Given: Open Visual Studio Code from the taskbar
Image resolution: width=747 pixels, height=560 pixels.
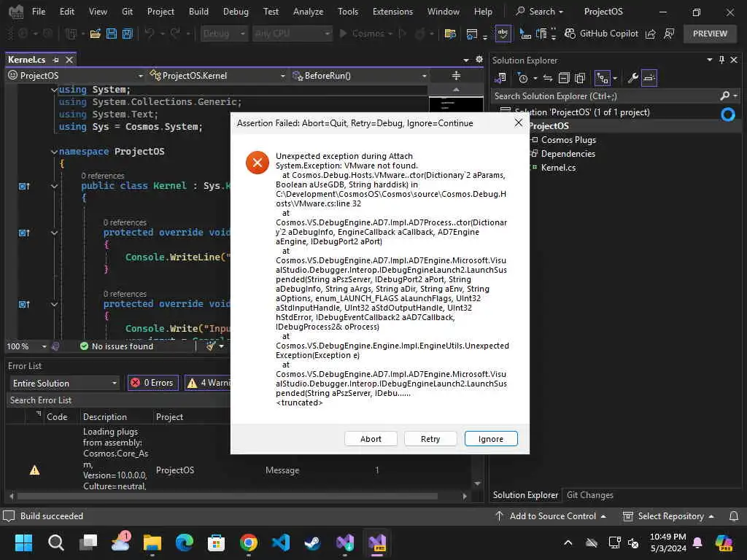Looking at the screenshot, I should pos(281,542).
